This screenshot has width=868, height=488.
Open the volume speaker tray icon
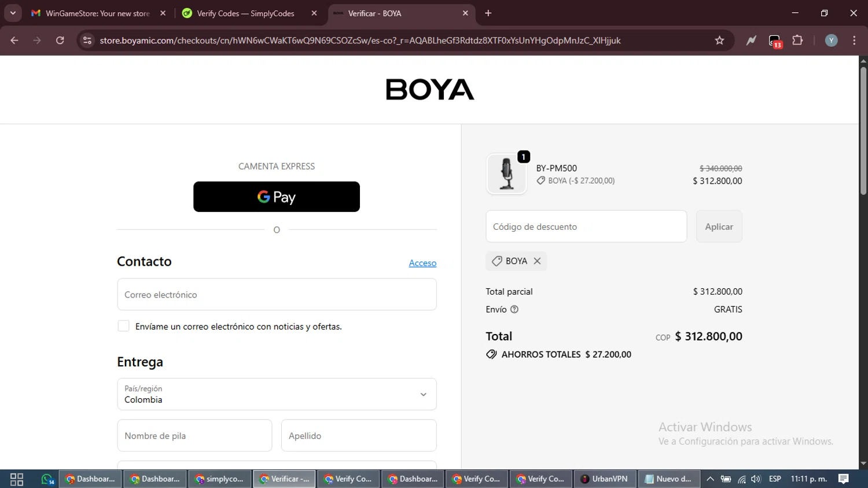pyautogui.click(x=756, y=479)
